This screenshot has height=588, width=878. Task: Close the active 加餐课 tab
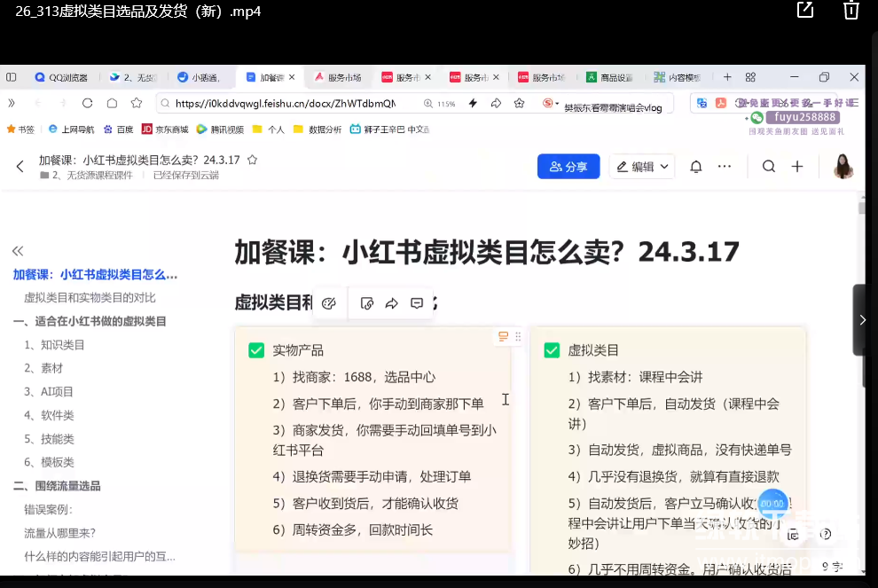(x=292, y=77)
